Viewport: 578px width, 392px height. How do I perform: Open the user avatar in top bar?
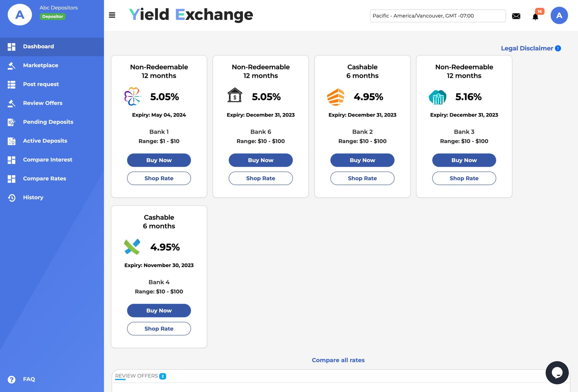[x=559, y=16]
